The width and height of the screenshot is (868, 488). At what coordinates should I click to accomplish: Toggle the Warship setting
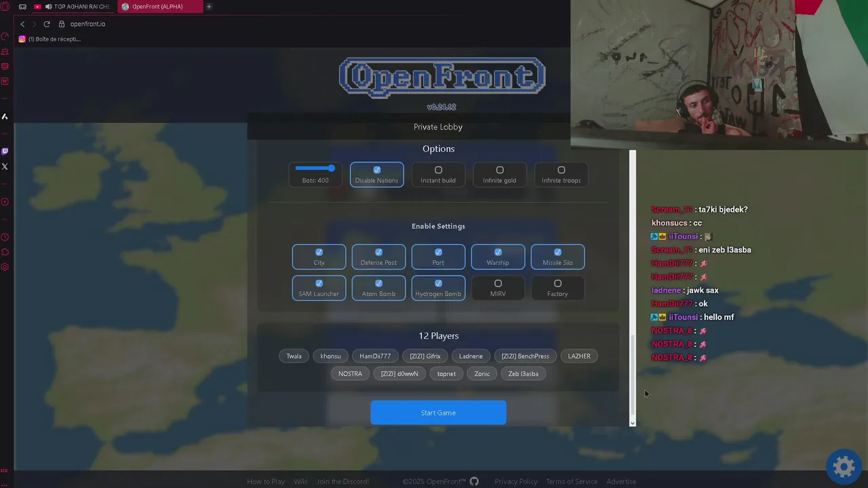click(498, 257)
